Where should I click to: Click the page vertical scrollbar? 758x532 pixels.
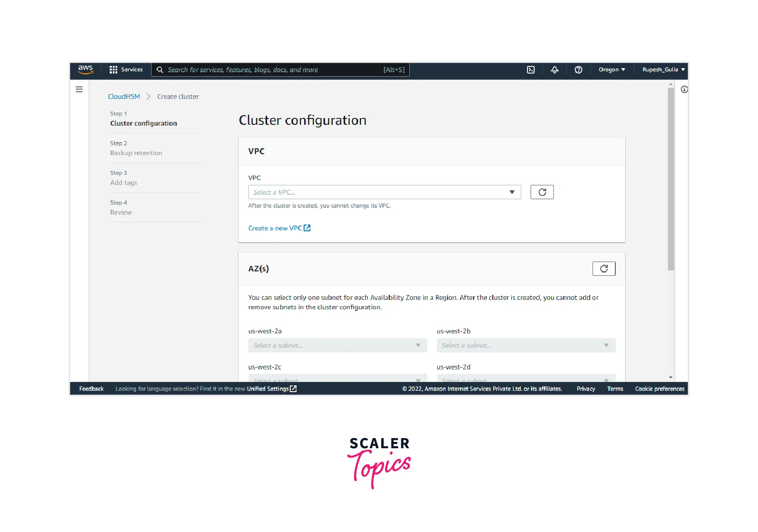[671, 178]
